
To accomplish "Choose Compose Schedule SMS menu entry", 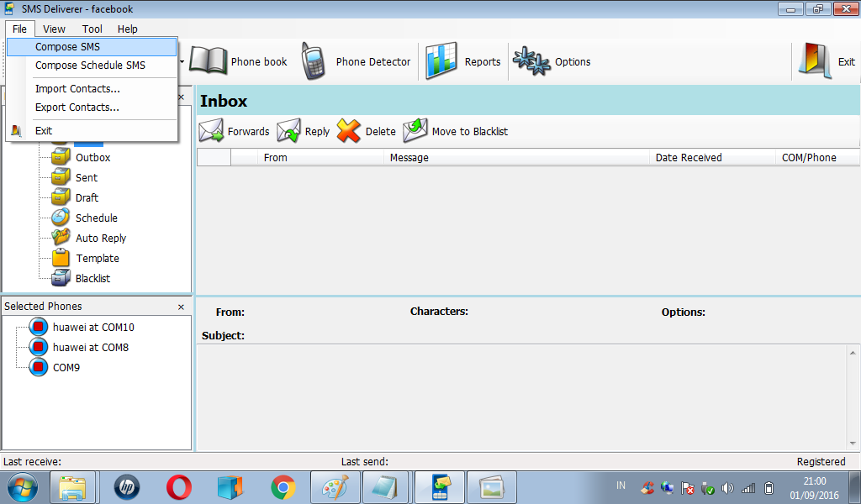I will tap(92, 66).
